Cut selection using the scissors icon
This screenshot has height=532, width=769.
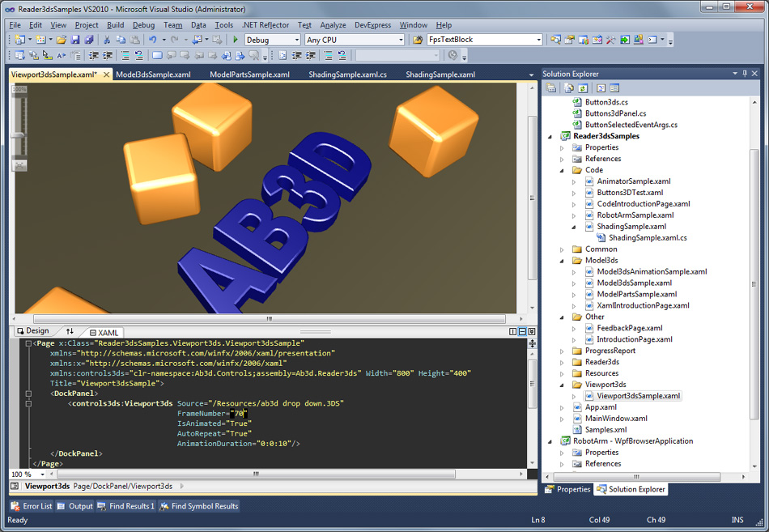point(106,40)
